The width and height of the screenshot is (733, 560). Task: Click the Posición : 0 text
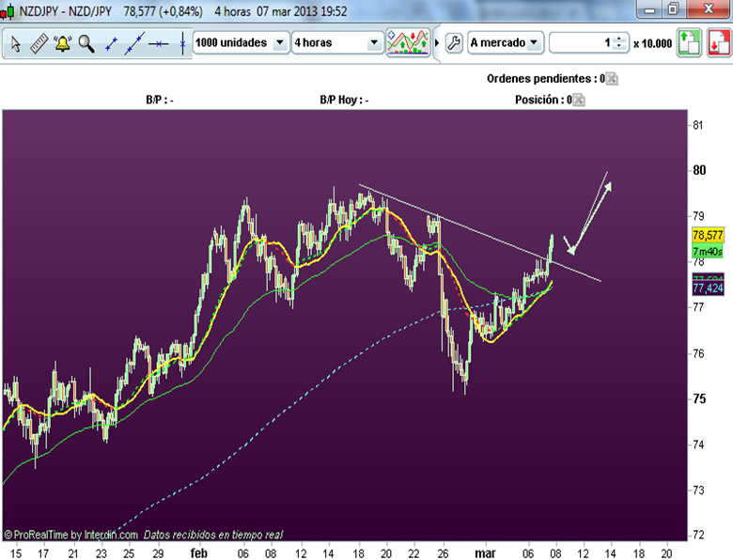[543, 100]
